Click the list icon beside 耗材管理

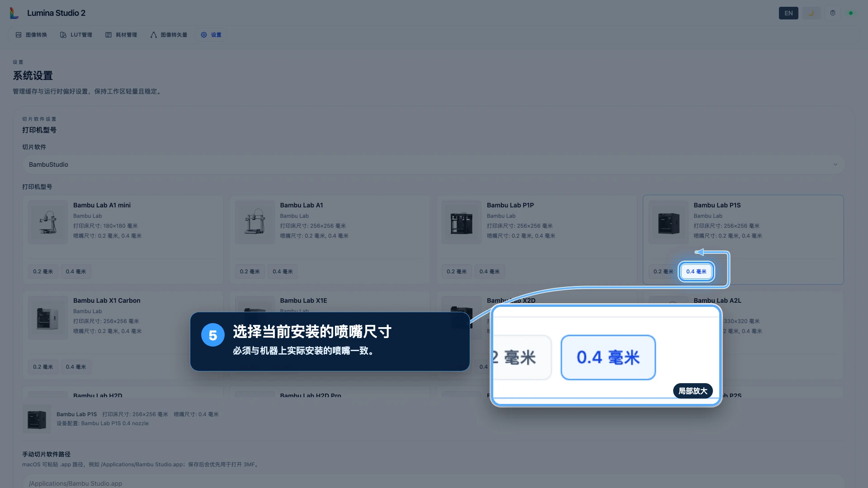pyautogui.click(x=108, y=35)
